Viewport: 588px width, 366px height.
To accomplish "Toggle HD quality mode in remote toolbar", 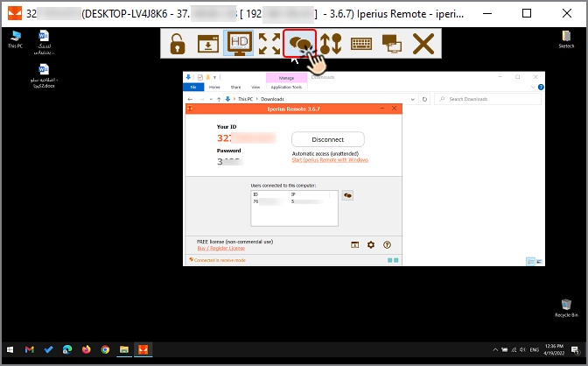I will coord(239,43).
